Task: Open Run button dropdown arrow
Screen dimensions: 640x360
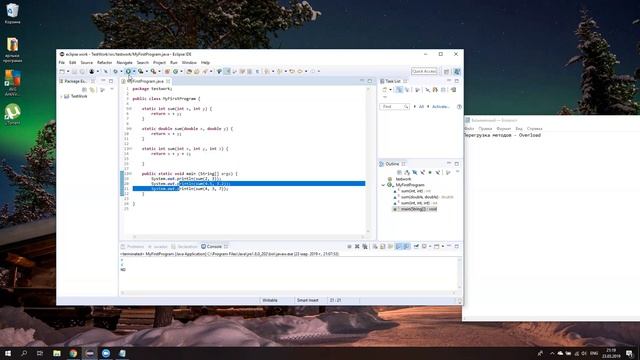Action: click(x=134, y=71)
